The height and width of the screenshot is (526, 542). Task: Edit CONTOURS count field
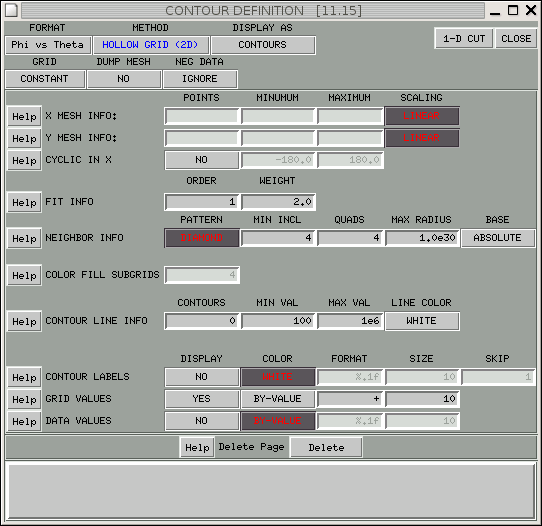pos(202,321)
